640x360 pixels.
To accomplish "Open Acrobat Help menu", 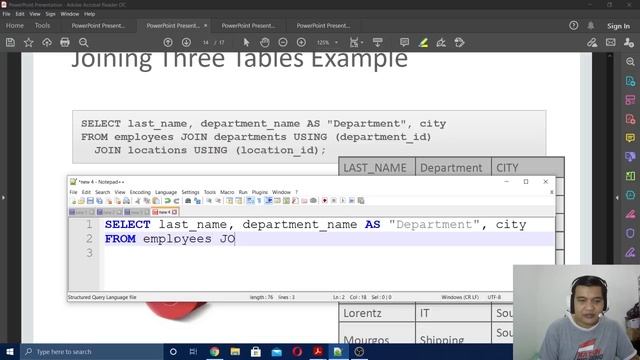I will coord(89,14).
